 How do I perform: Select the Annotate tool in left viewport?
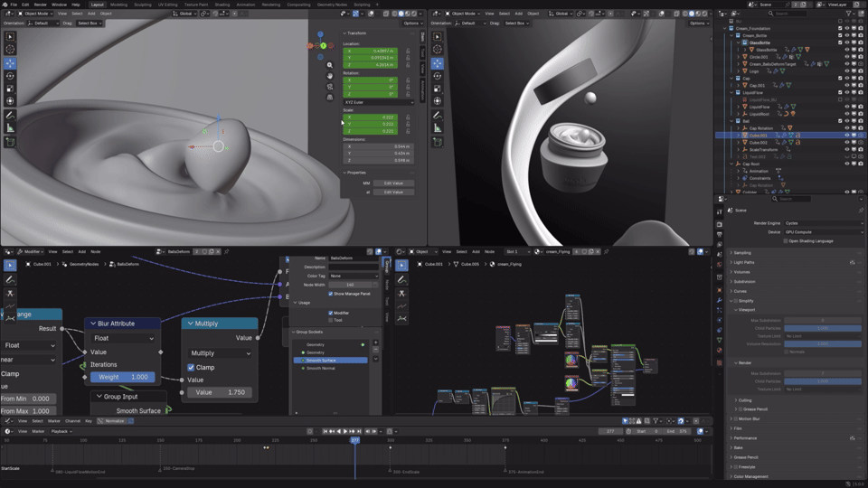[10, 115]
